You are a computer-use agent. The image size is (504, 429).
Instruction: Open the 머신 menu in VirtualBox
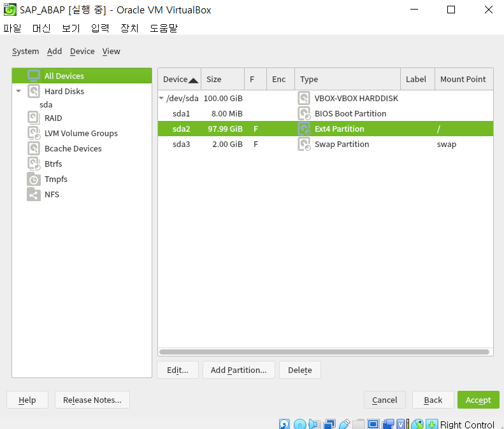pos(41,28)
